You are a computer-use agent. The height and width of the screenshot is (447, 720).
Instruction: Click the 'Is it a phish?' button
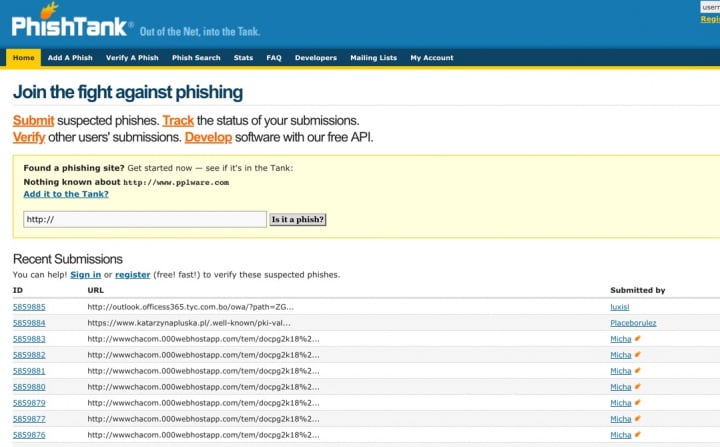(298, 220)
